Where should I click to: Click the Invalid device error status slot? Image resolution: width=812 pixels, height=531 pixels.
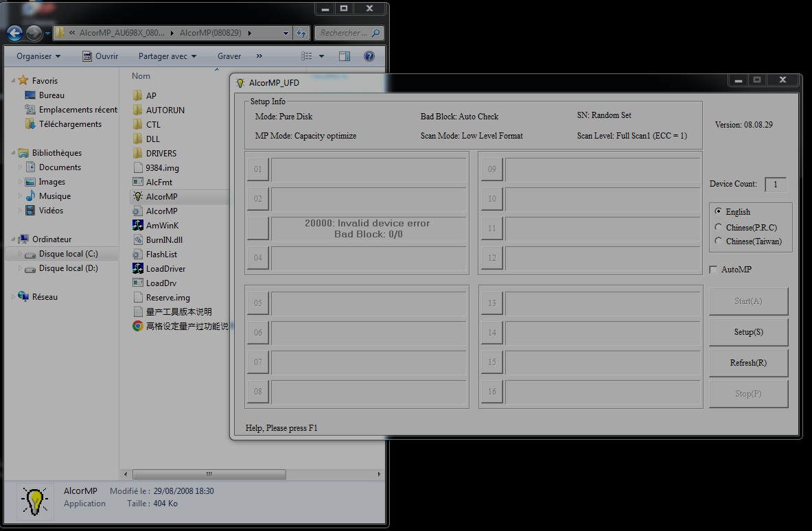(x=368, y=228)
